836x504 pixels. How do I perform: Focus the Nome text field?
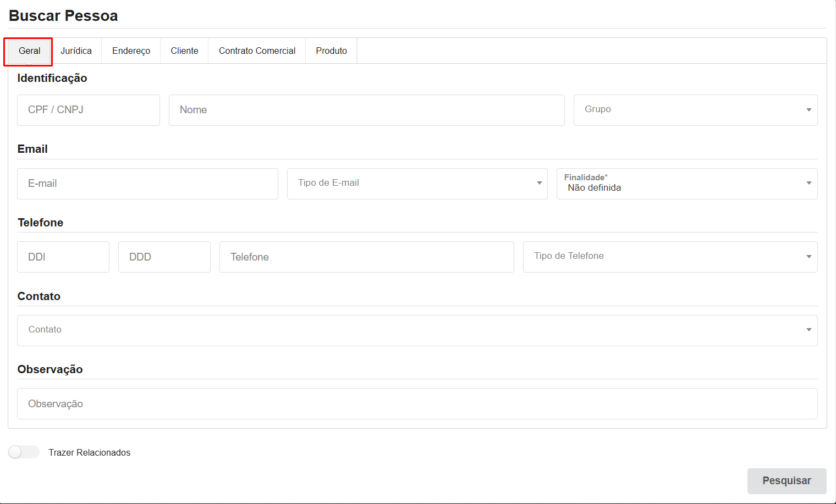click(x=366, y=110)
